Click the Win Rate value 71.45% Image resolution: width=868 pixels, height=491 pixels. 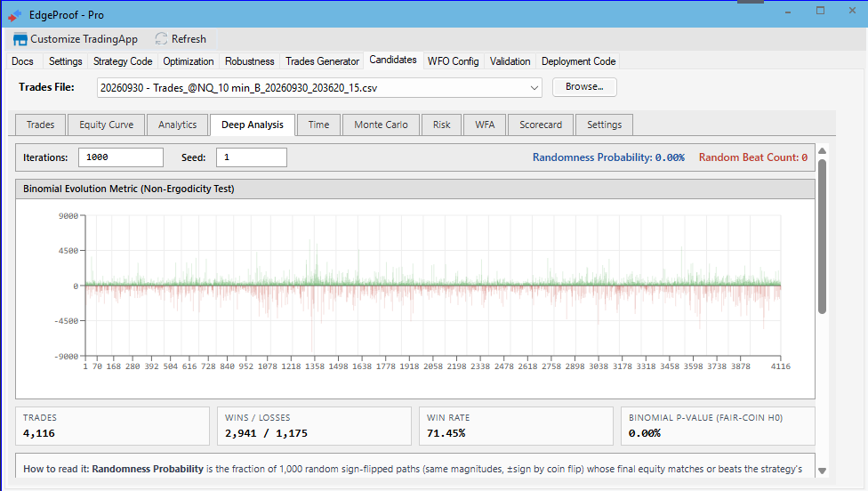coord(446,433)
